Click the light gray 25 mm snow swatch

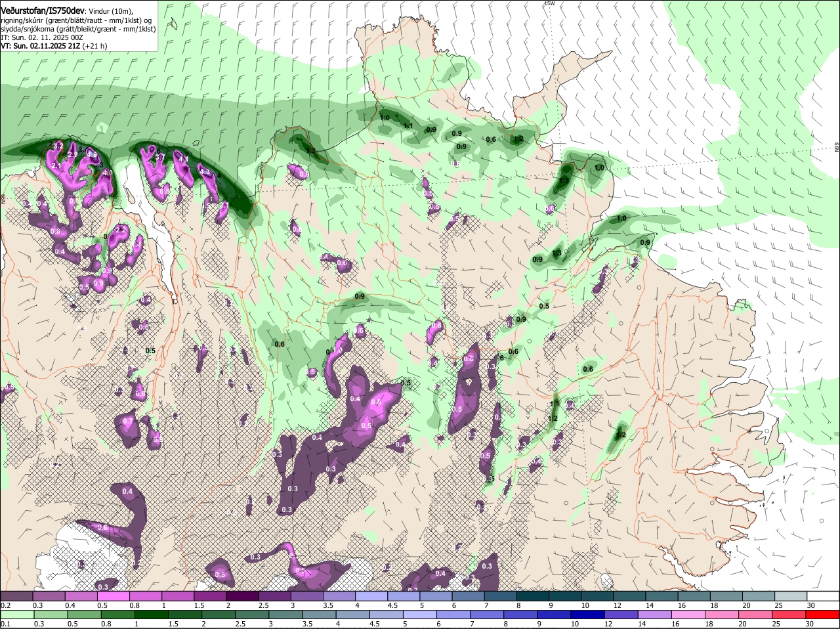pos(792,596)
